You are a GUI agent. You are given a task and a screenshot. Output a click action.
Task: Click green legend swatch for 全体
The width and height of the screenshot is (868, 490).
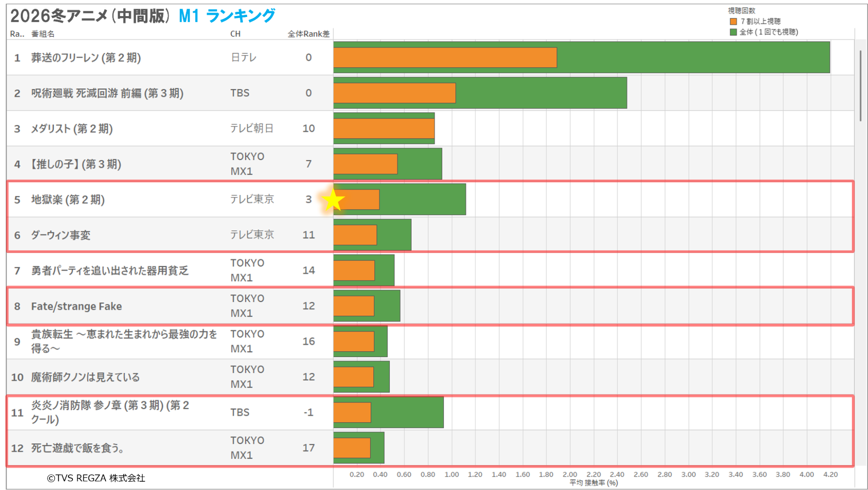click(x=733, y=32)
